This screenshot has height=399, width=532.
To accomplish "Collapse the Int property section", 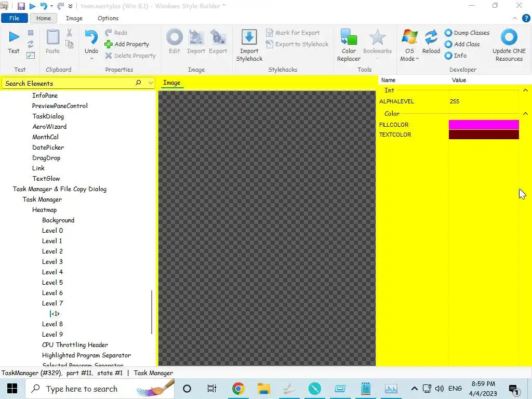I will click(x=525, y=90).
